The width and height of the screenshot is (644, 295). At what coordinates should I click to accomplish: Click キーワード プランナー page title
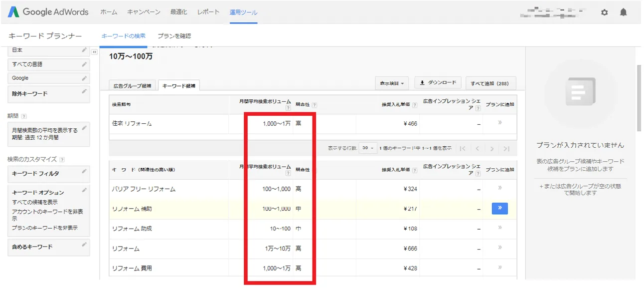click(x=45, y=36)
